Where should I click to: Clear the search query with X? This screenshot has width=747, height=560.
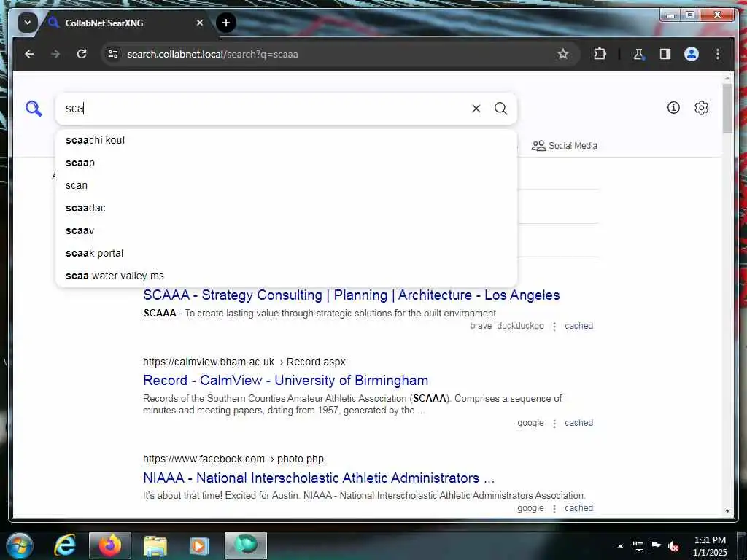[x=476, y=109]
